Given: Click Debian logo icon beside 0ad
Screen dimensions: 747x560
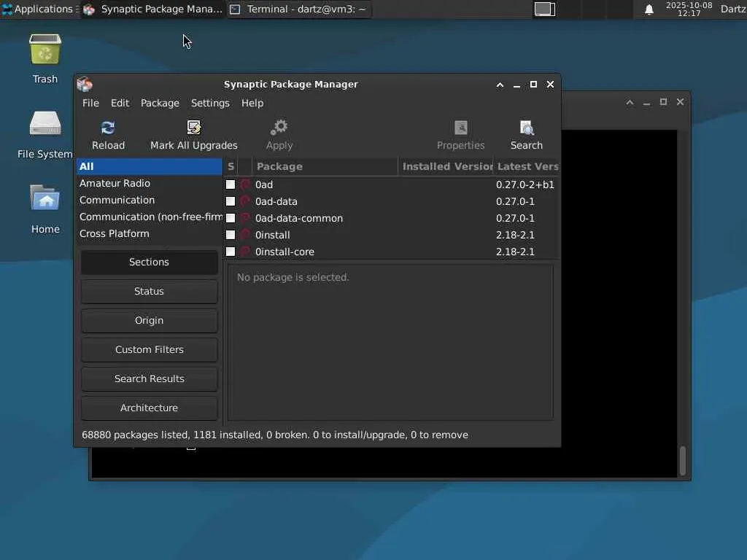Looking at the screenshot, I should pyautogui.click(x=245, y=184).
